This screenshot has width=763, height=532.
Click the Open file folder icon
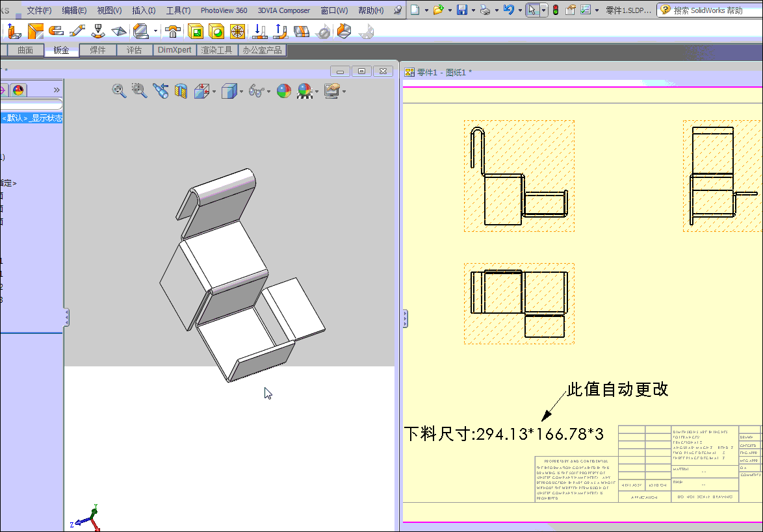(x=439, y=10)
